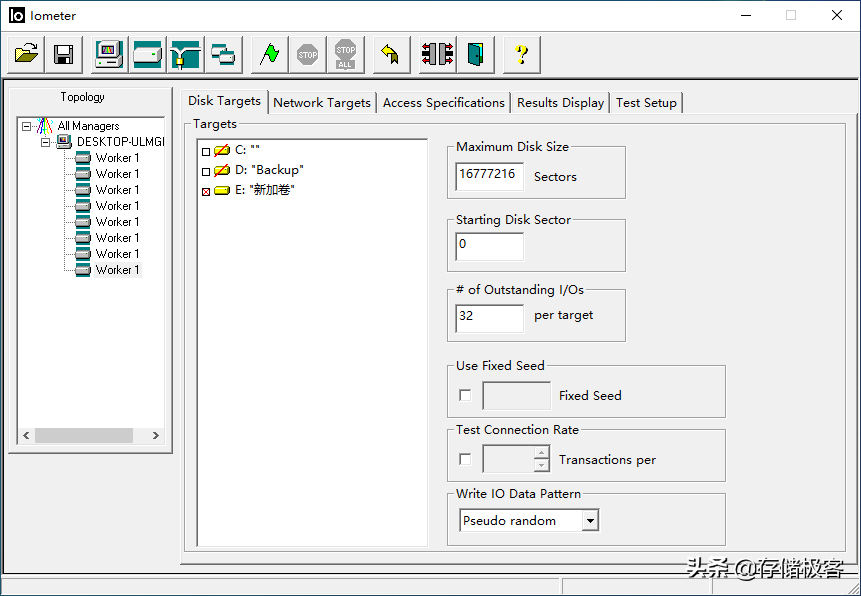Click the Stop All tests icon

click(345, 54)
